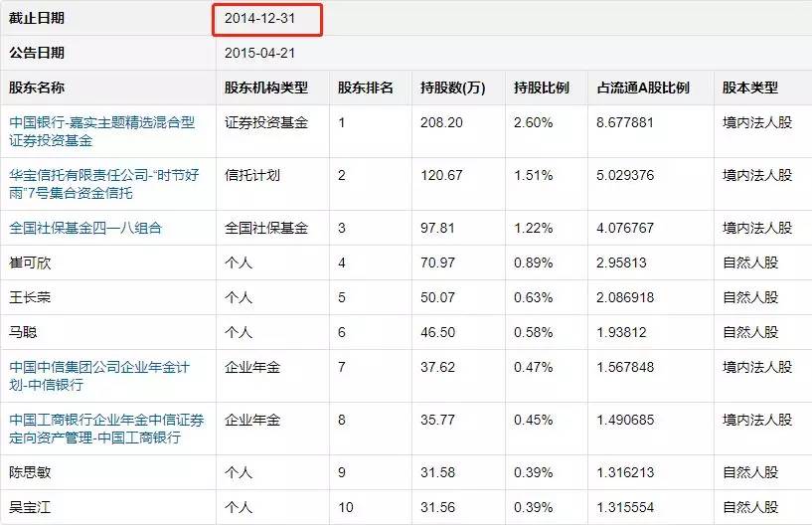Click the 2014-12-31 截止日期 value
Viewport: 812px width, 525px height.
[x=260, y=18]
